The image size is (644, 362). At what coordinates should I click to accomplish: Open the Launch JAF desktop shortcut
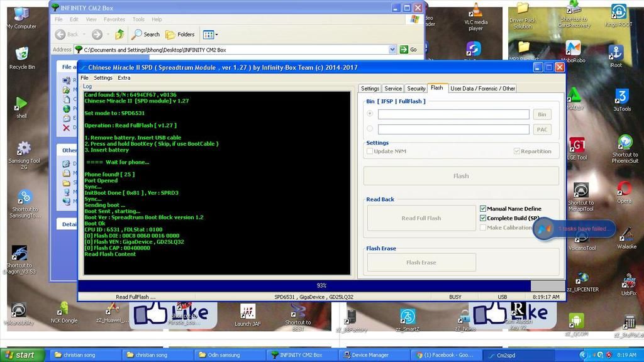coord(248,312)
